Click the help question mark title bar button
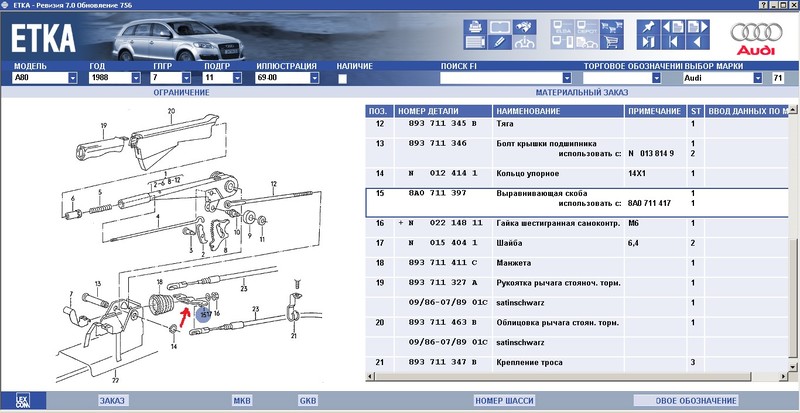The height and width of the screenshot is (413, 800). (x=764, y=5)
